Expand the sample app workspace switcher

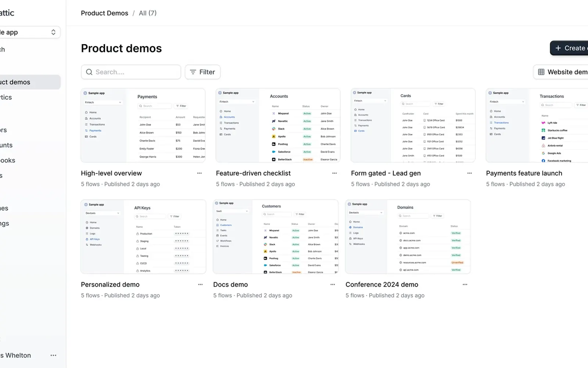(29, 32)
